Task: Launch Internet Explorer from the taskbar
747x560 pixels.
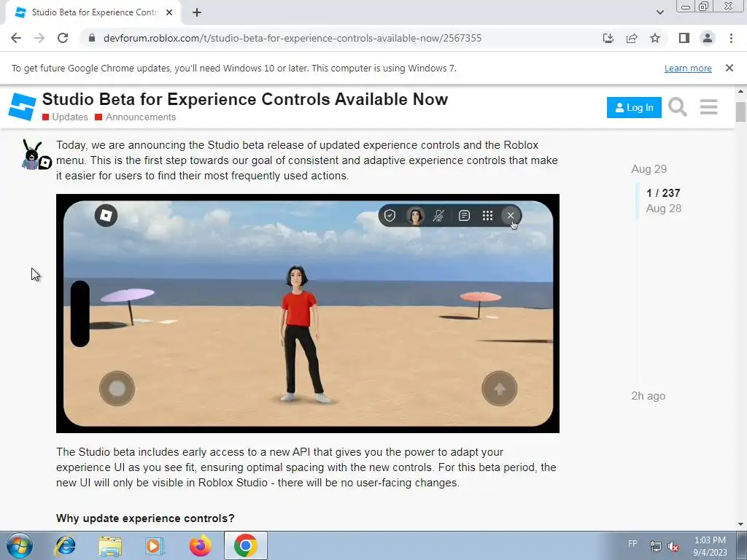Action: (65, 545)
